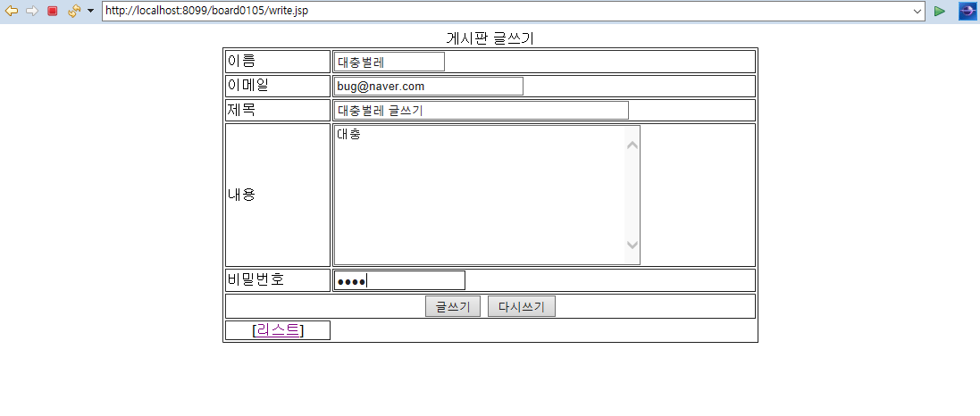Click the textarea scroll up arrow
Screen dimensions: 980x416
[x=632, y=145]
